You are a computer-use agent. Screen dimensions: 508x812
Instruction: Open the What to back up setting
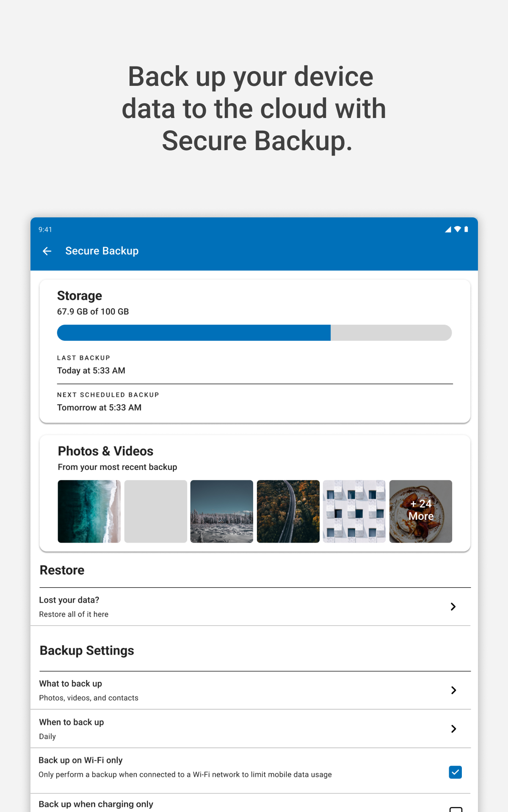click(251, 691)
